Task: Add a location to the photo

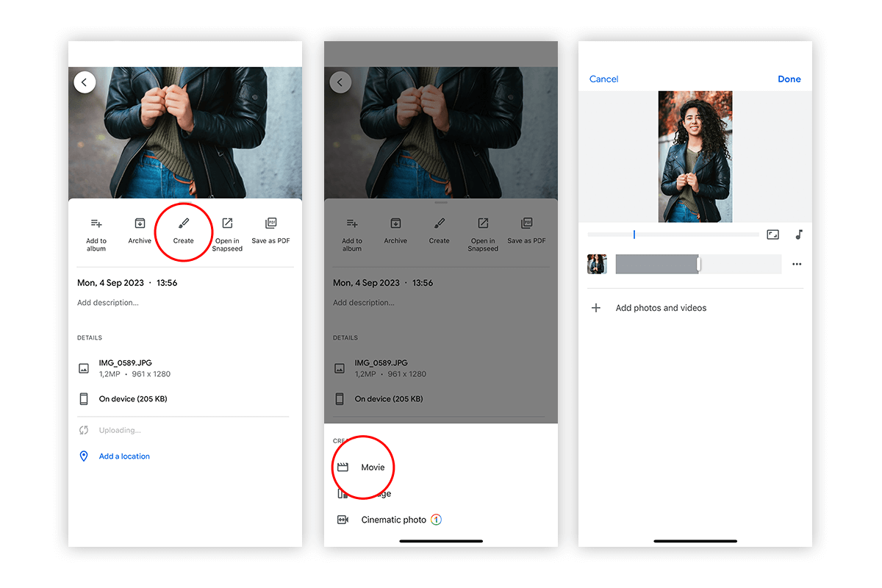Action: pos(123,456)
